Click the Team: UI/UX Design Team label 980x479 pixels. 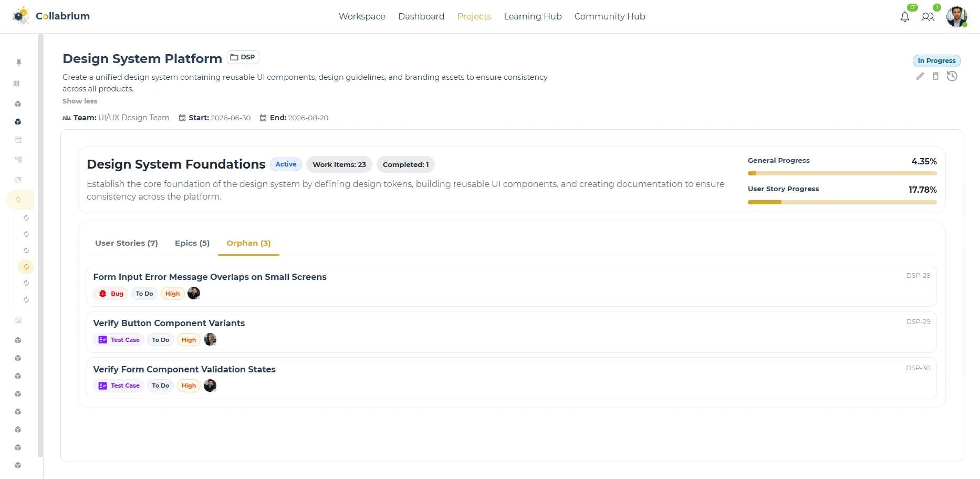116,118
